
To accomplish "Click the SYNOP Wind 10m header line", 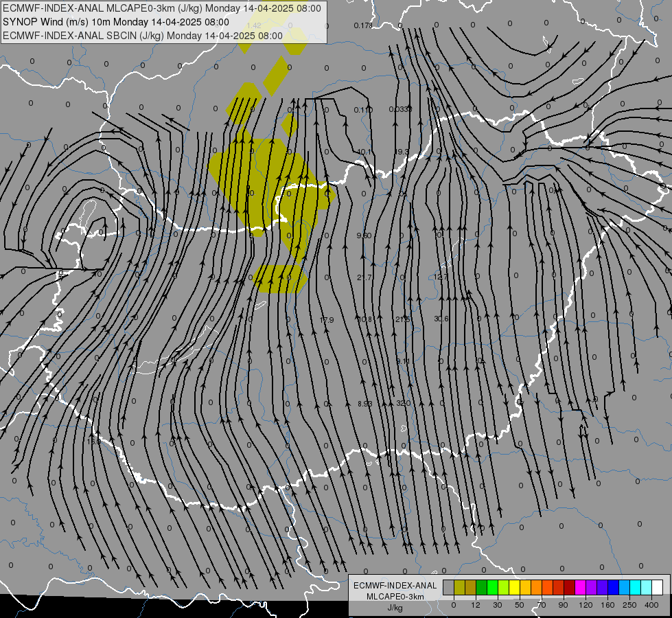I will [x=116, y=22].
